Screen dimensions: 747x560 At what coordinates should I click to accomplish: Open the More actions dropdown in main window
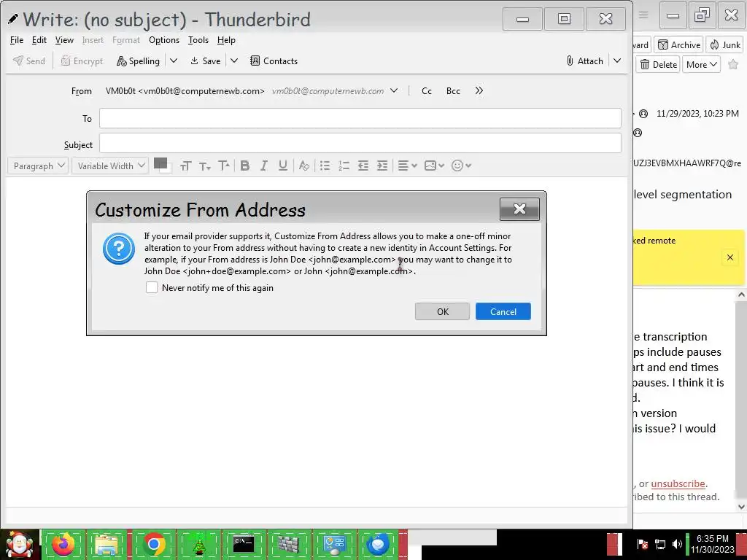point(701,64)
